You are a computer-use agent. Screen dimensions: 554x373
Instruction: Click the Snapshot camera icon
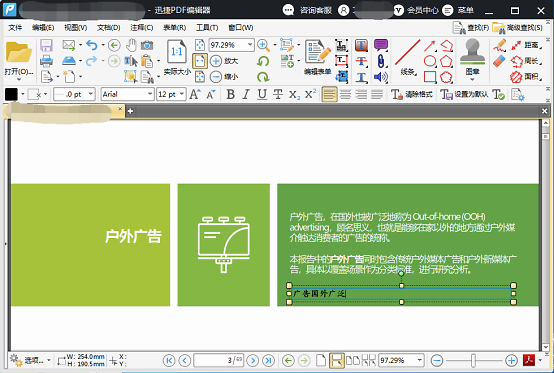pos(147,45)
